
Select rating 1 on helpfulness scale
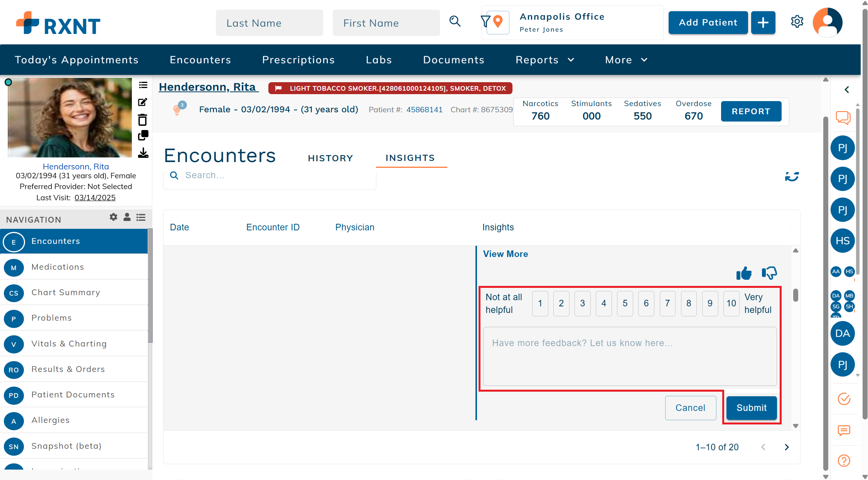540,303
